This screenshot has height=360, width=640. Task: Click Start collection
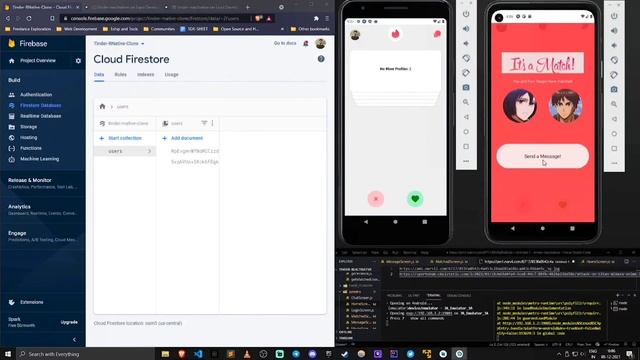point(121,138)
